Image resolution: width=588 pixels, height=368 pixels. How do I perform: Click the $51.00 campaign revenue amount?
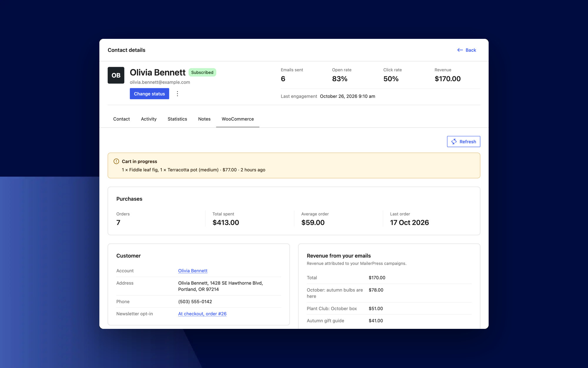pos(376,309)
